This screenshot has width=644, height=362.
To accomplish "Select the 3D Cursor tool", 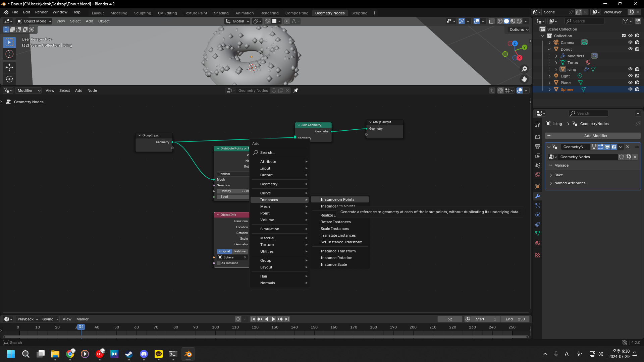I will click(x=9, y=54).
